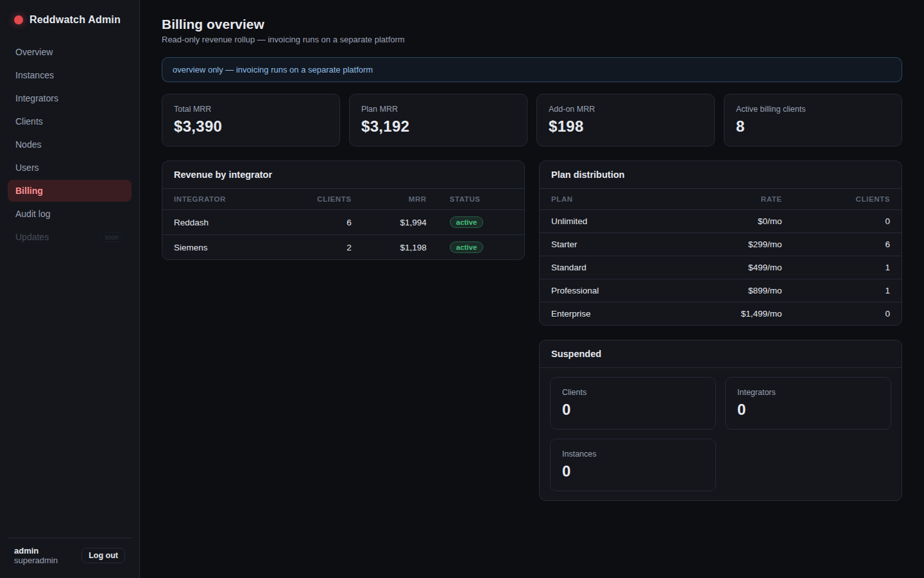Click the INTEGRATOR column header
Image resolution: width=924 pixels, height=578 pixels.
200,199
